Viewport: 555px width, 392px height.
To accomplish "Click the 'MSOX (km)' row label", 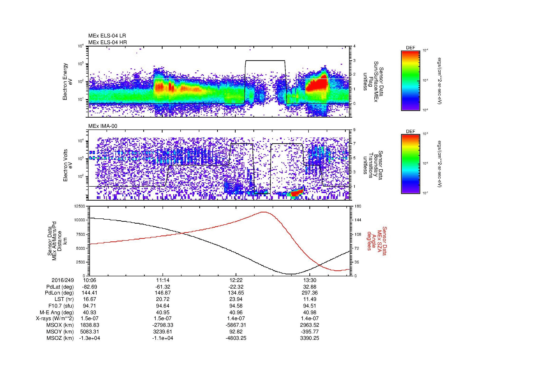I will tap(60, 325).
